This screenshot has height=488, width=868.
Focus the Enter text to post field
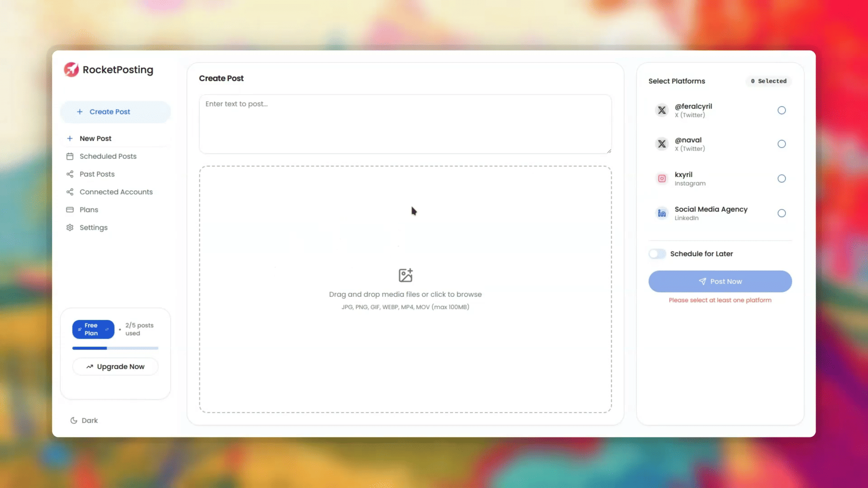click(x=405, y=124)
